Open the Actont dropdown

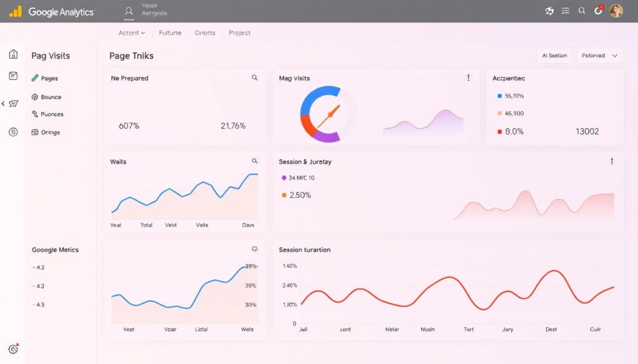pos(131,32)
